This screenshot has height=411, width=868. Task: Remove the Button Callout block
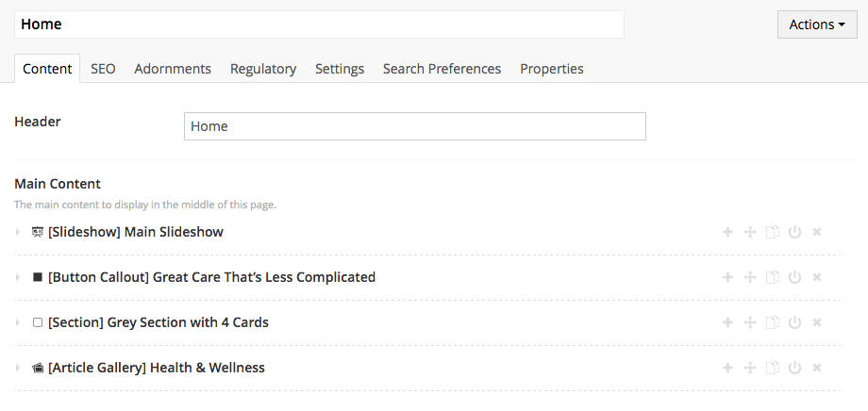(x=817, y=277)
